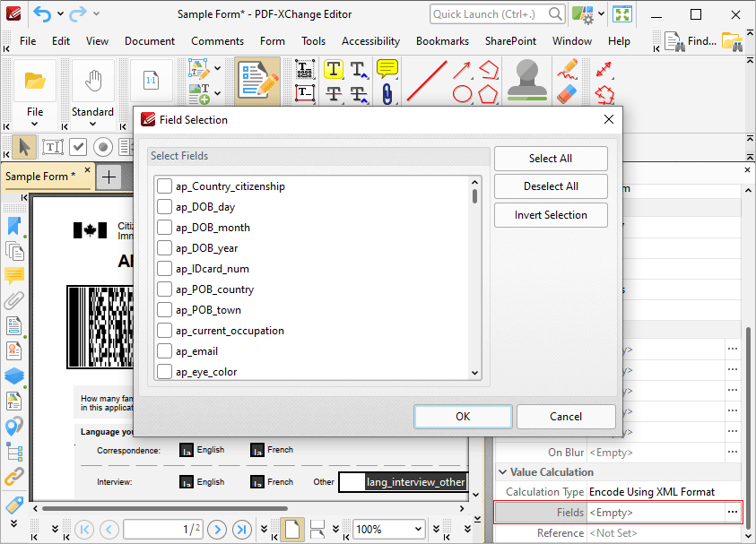Select the Eraser tool
The width and height of the screenshot is (756, 544).
click(567, 94)
